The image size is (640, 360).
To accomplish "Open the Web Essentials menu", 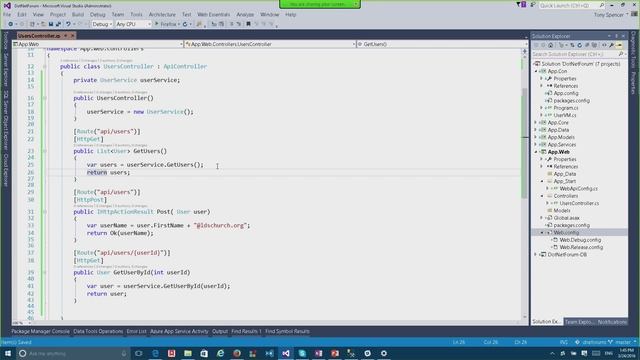I will click(213, 15).
